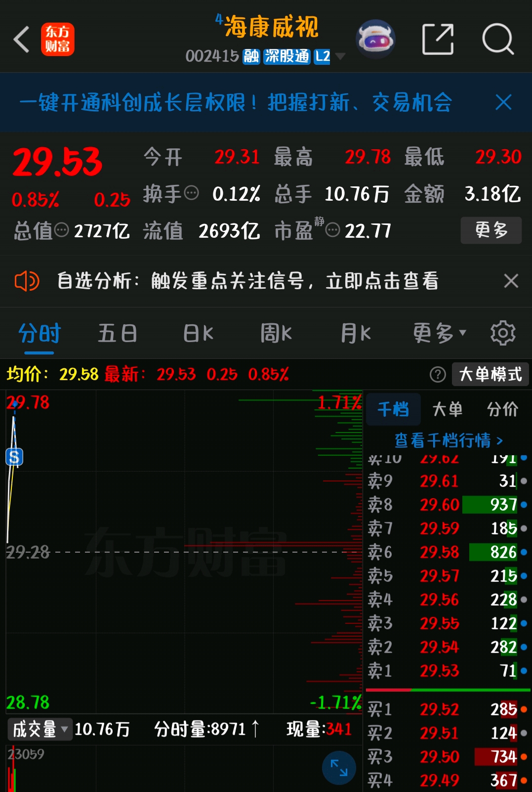Tap the 最高 29.78 value

click(368, 157)
